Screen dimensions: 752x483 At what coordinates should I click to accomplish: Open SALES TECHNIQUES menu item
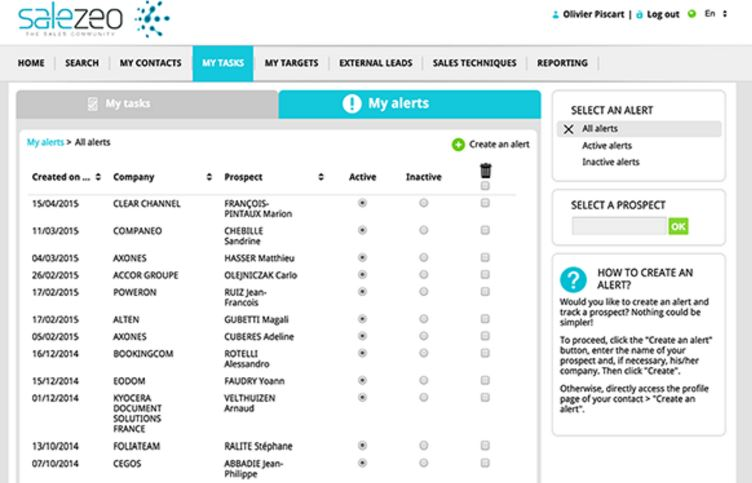474,63
